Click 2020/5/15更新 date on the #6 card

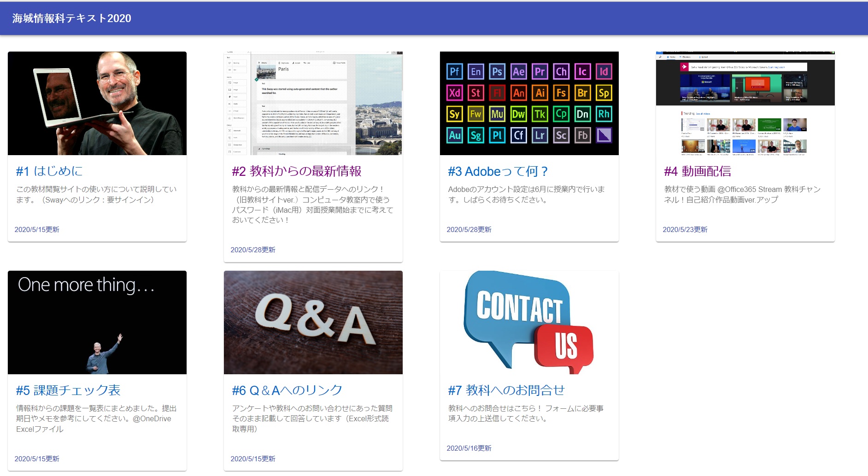pos(253,459)
